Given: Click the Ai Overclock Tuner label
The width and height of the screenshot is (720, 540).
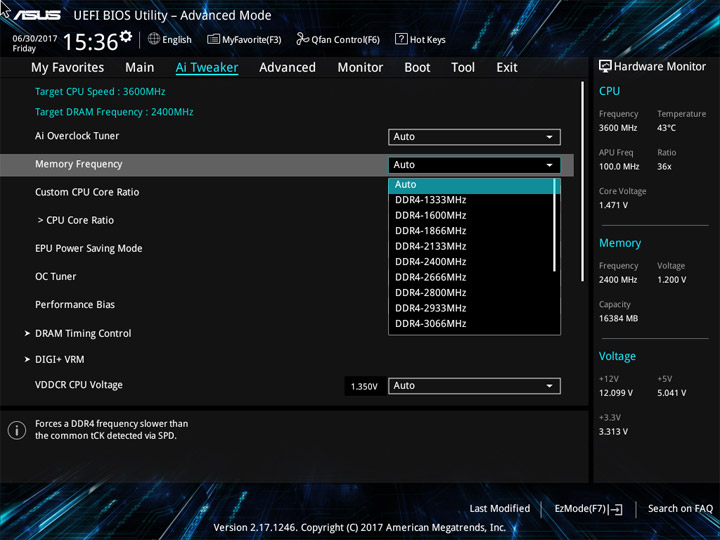Looking at the screenshot, I should [x=77, y=136].
